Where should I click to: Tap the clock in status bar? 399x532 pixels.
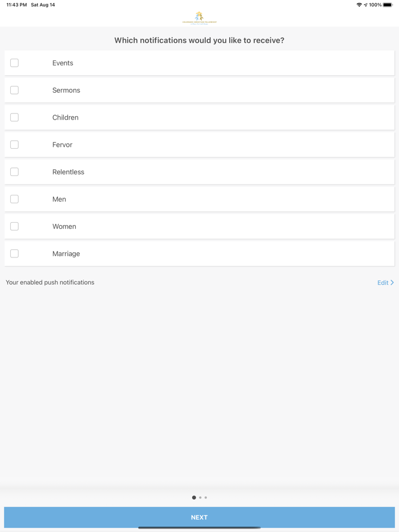click(x=17, y=5)
